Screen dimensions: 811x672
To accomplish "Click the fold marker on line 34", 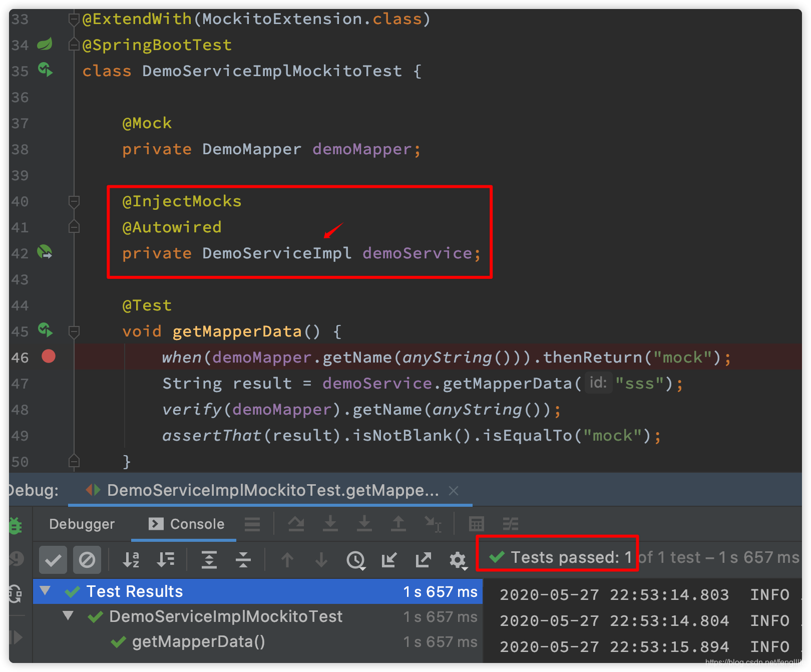I will 74,45.
